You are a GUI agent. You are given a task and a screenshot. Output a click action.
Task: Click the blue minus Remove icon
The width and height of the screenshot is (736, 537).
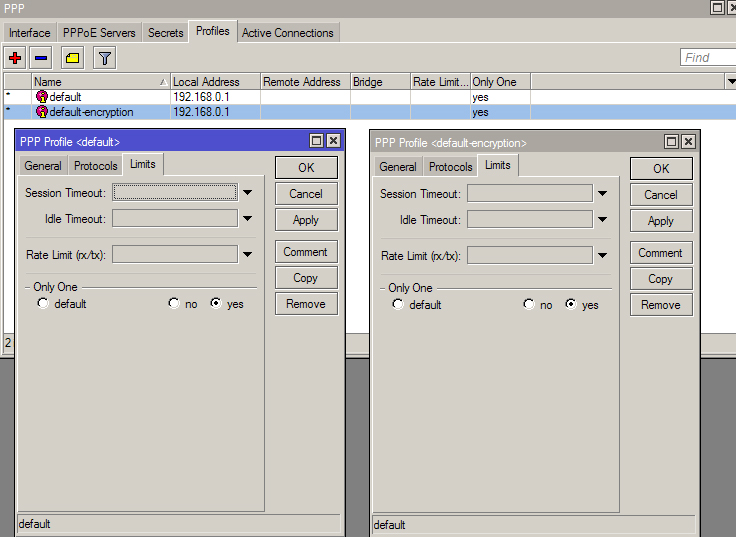(x=41, y=58)
